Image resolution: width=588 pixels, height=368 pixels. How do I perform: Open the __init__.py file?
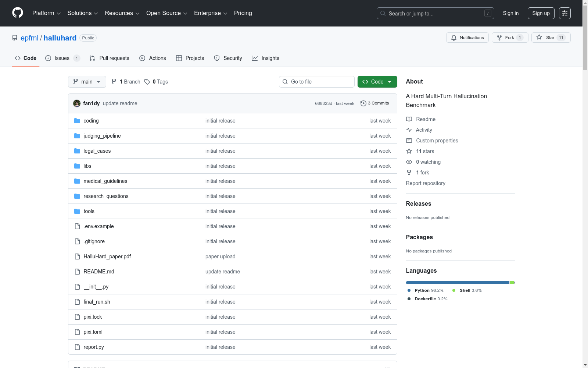[x=96, y=287]
